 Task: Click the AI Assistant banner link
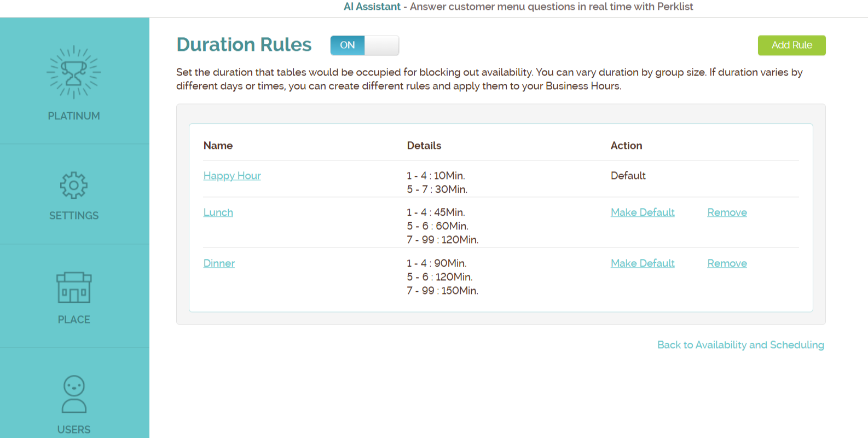[x=372, y=7]
